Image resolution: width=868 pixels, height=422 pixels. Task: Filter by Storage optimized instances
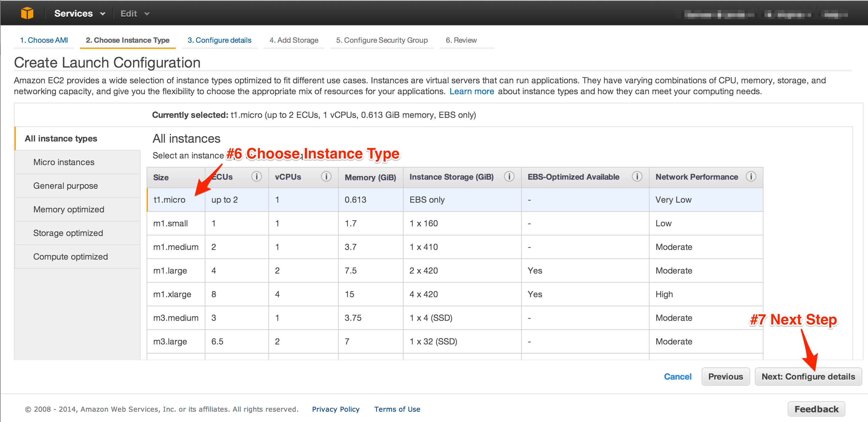click(78, 233)
